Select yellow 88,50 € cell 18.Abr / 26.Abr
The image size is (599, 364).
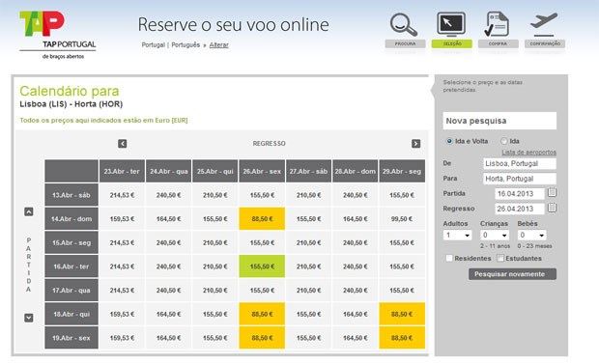[x=262, y=314]
